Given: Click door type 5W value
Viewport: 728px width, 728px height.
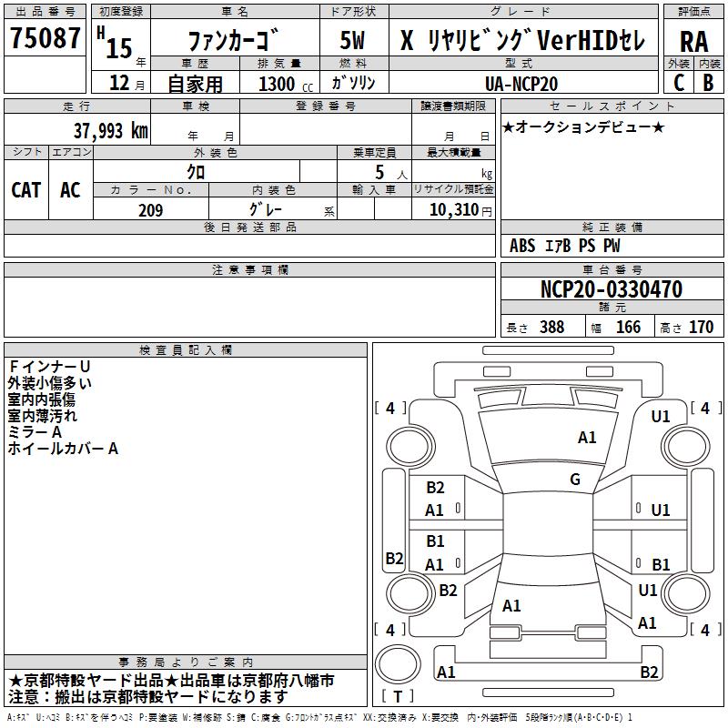Looking at the screenshot, I should (x=353, y=40).
